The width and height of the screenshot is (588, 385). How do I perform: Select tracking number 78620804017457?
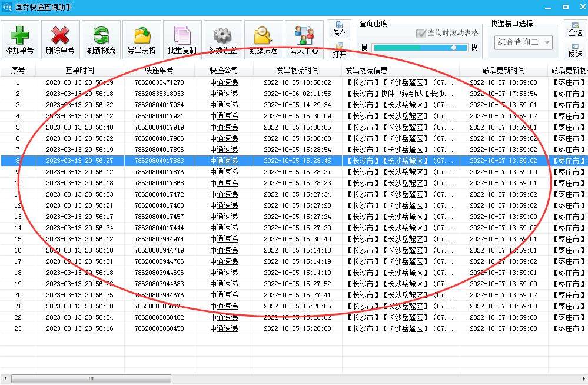pyautogui.click(x=160, y=217)
